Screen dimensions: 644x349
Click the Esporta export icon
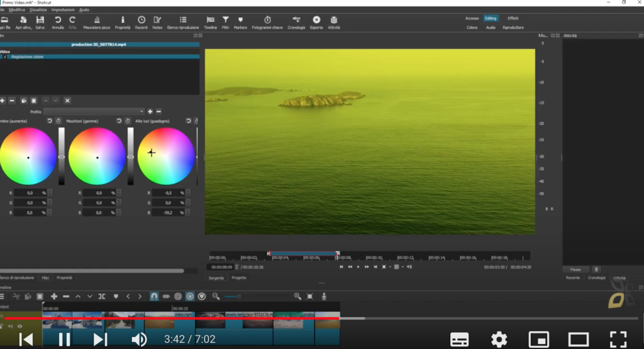tap(316, 23)
